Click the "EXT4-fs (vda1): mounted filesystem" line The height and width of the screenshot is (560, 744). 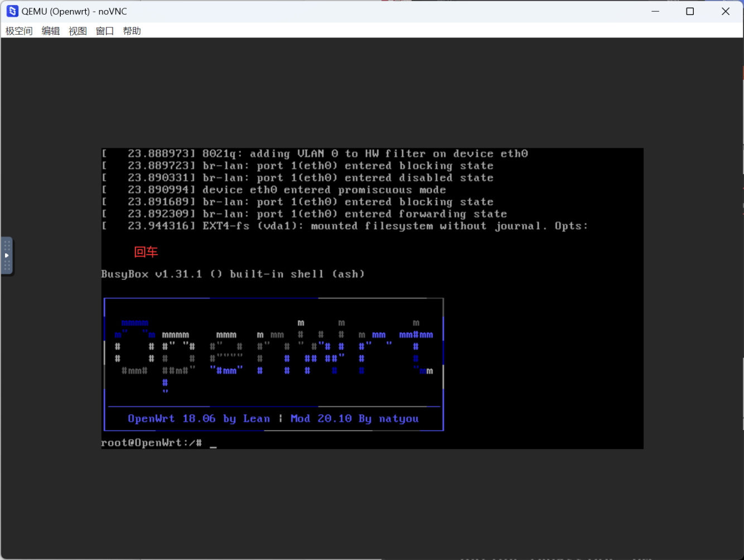coord(345,226)
